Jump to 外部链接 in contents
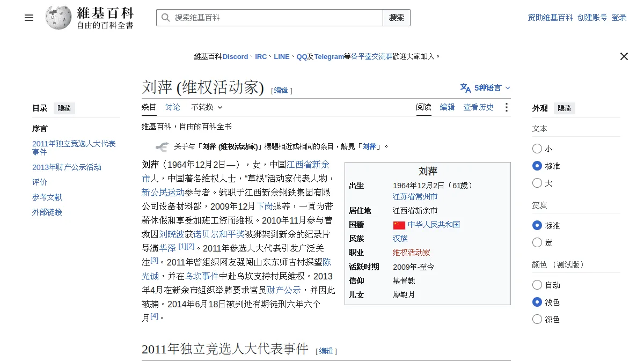Viewport: 644px width, 362px height. (47, 212)
